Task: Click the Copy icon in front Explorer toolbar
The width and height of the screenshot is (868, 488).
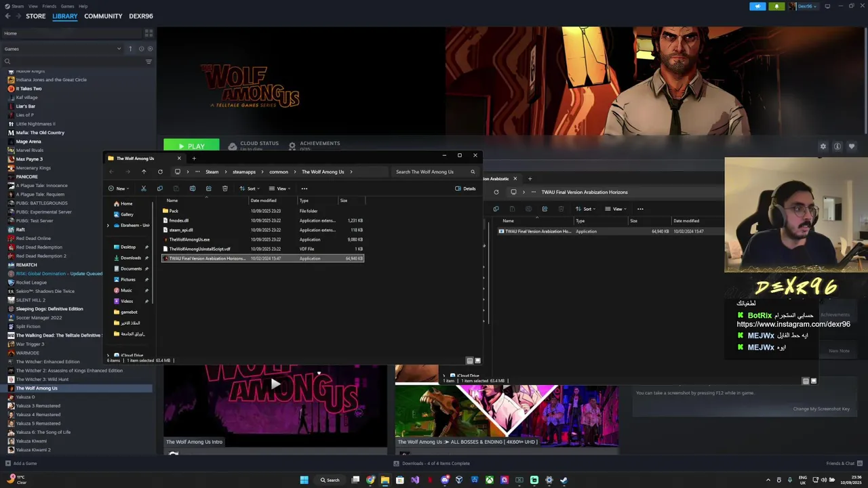Action: point(160,188)
